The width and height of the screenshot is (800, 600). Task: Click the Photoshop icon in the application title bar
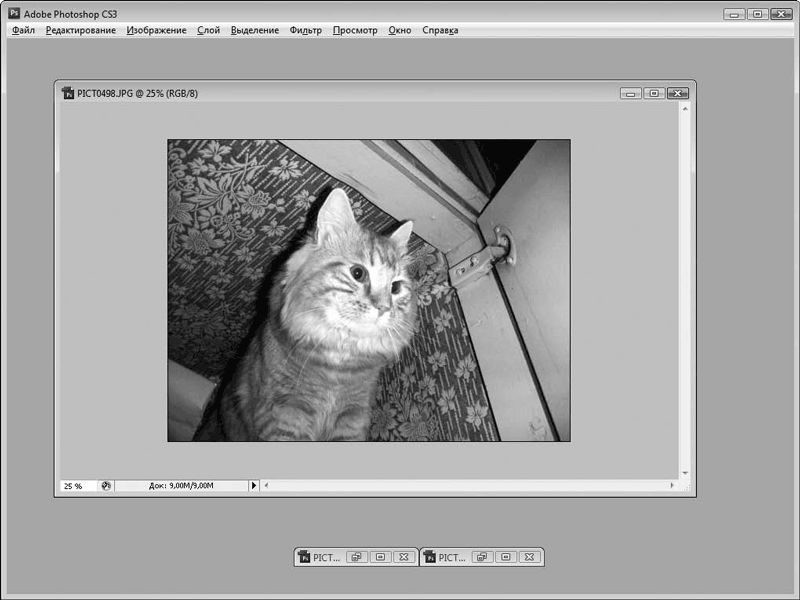pos(14,14)
